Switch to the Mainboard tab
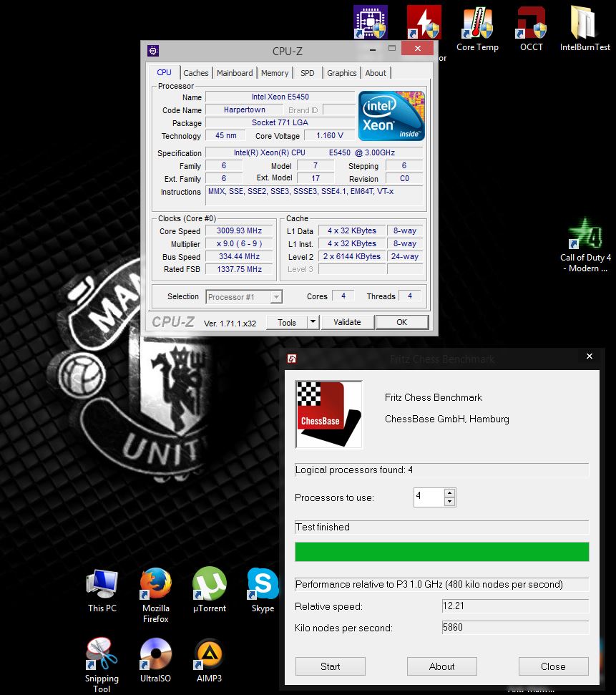Screen dimensions: 616x695 pyautogui.click(x=235, y=73)
